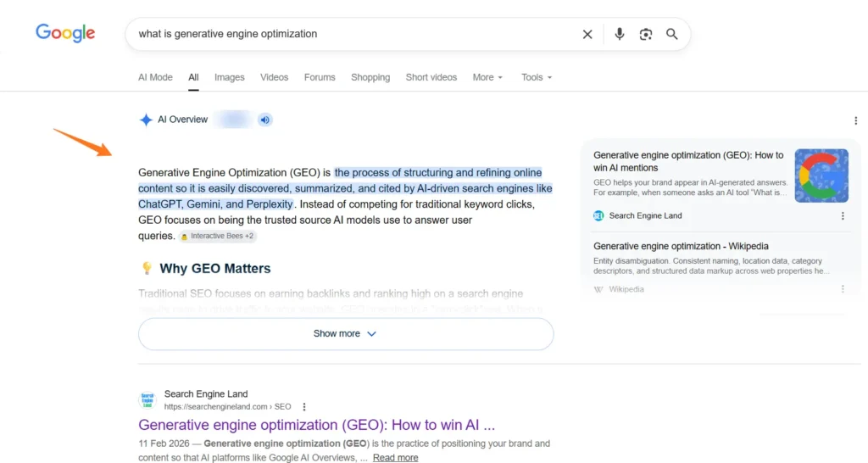Go to the Videos tab
868x463 pixels.
pos(274,77)
